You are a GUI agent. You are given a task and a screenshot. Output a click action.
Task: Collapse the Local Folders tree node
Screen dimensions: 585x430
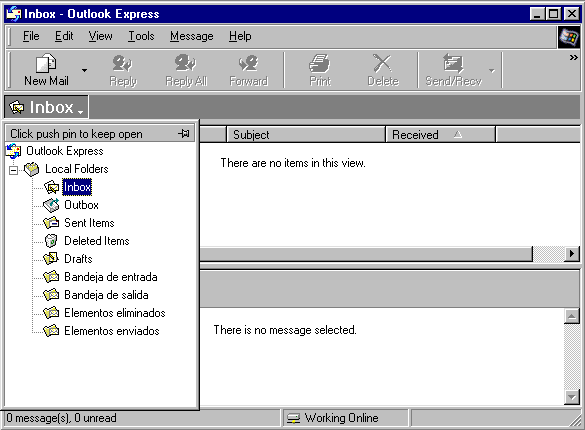click(13, 170)
